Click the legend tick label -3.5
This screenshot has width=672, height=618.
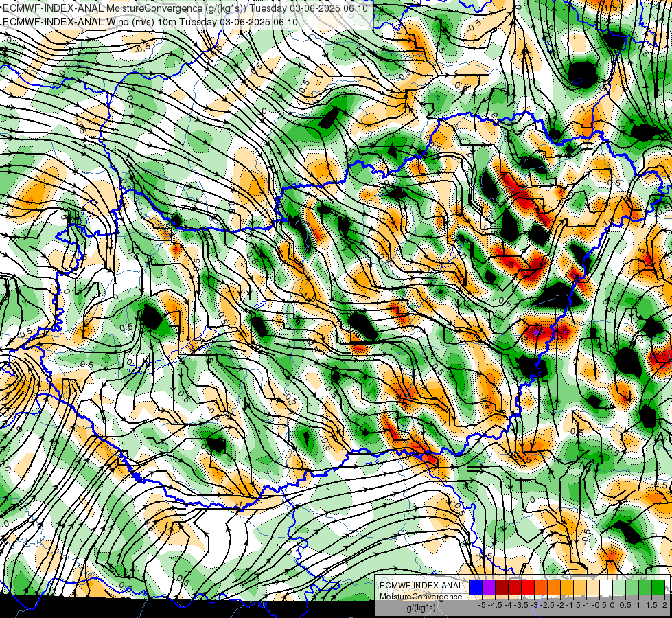(x=522, y=605)
